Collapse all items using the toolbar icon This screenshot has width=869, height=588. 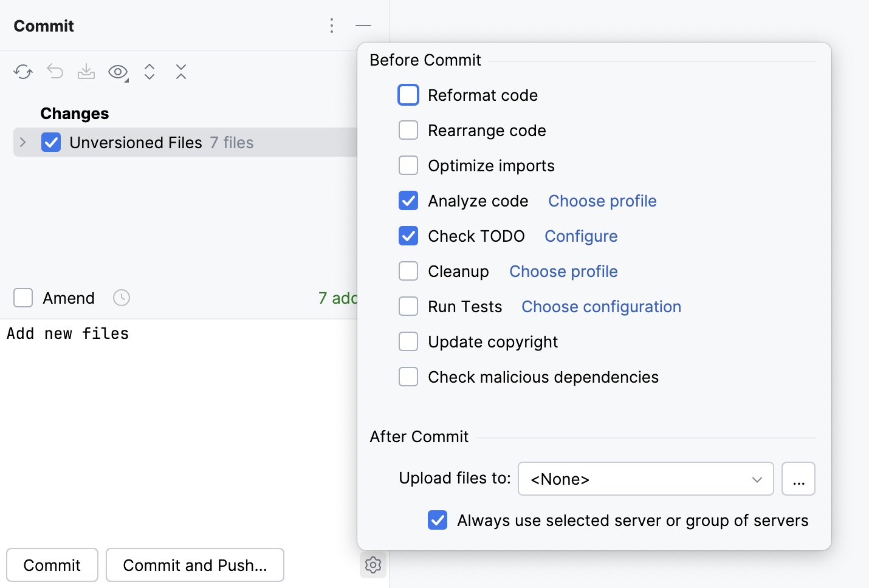tap(180, 72)
